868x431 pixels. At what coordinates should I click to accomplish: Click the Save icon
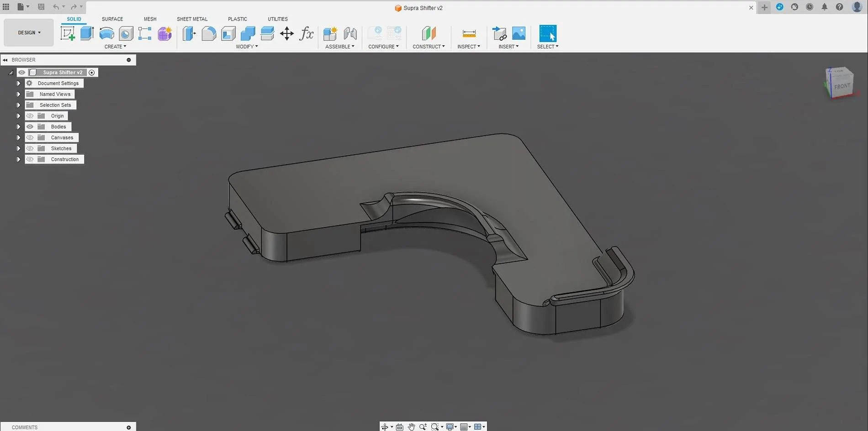tap(41, 7)
